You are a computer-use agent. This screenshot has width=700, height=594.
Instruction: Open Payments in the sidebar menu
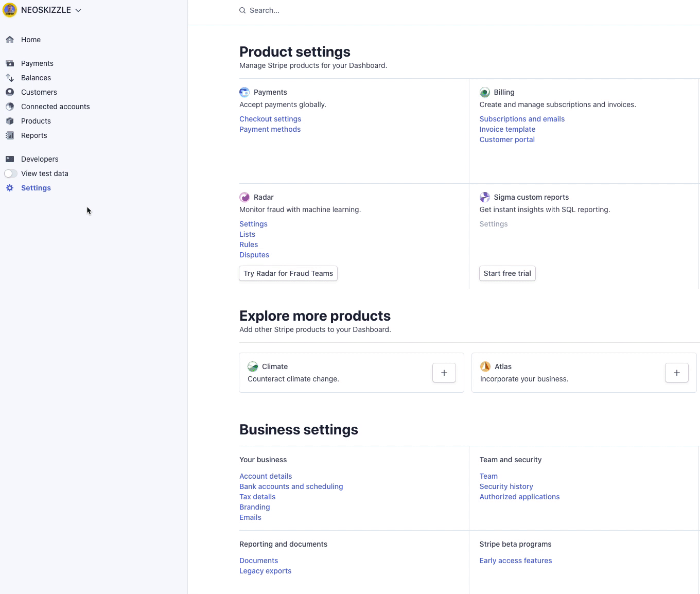[x=37, y=63]
